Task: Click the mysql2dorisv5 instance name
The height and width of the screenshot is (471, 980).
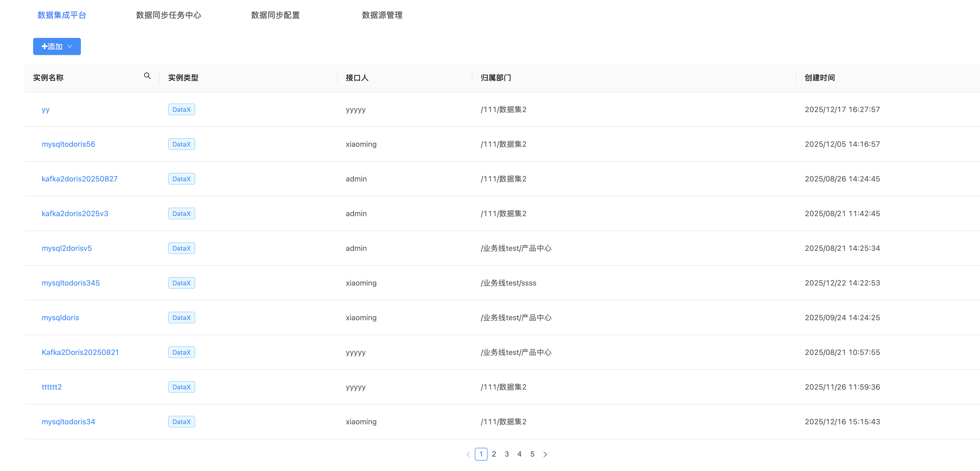Action: coord(66,248)
